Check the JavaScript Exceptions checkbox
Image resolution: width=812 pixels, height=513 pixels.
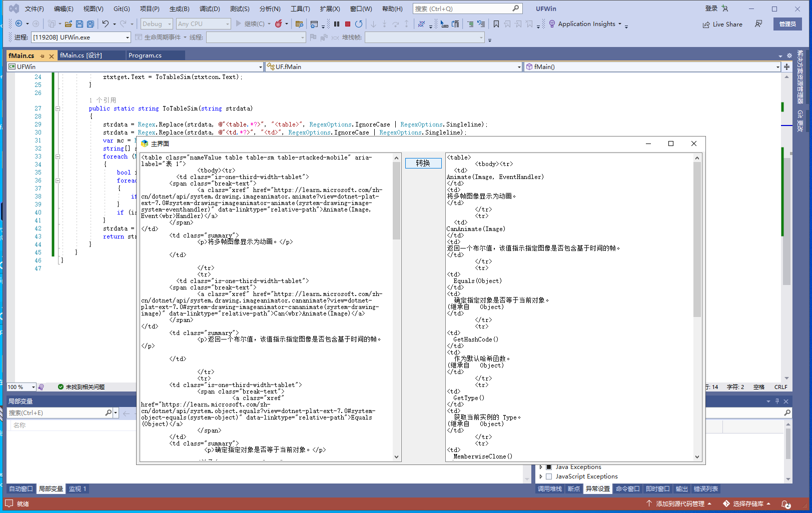(x=549, y=476)
